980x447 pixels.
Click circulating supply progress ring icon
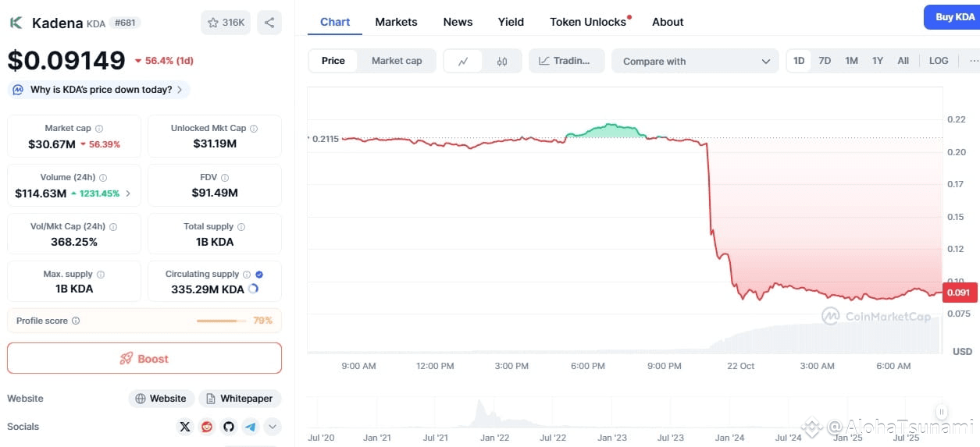pyautogui.click(x=253, y=289)
